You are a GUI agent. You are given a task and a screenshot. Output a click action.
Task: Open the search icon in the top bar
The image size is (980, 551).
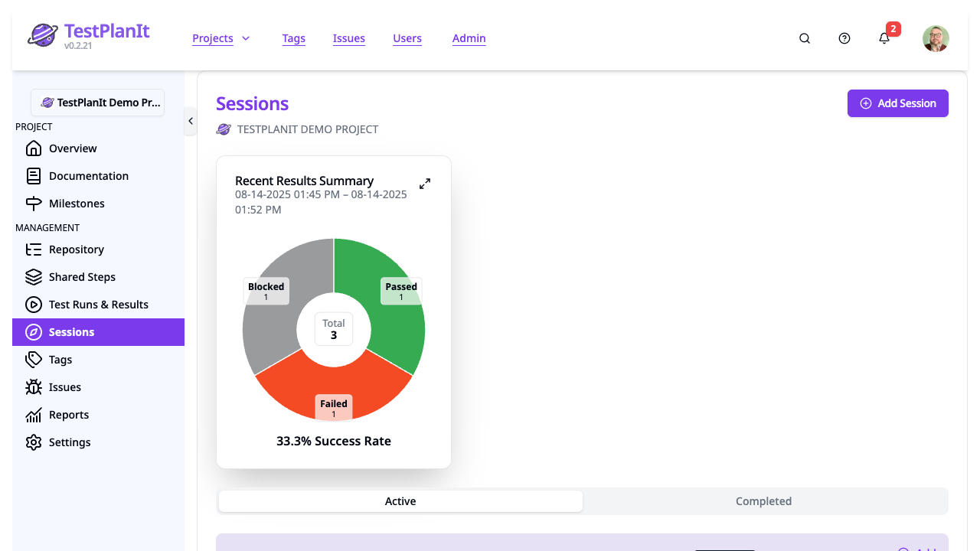[804, 38]
